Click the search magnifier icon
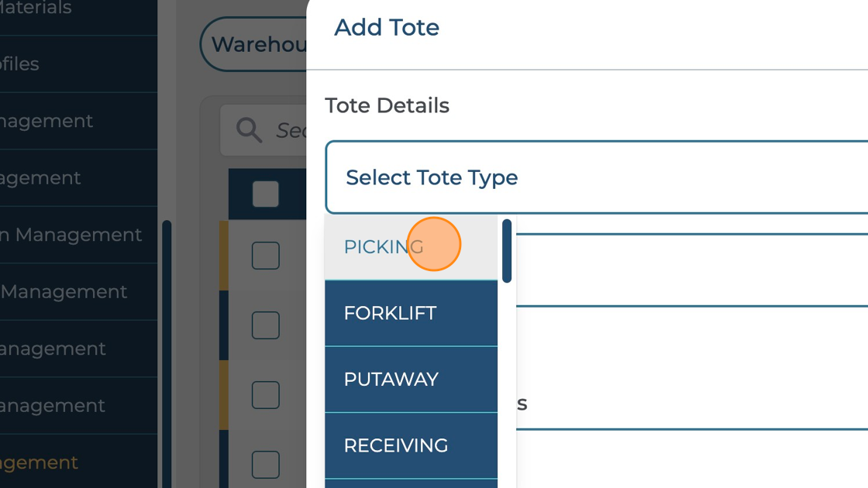The width and height of the screenshot is (868, 488). (249, 130)
